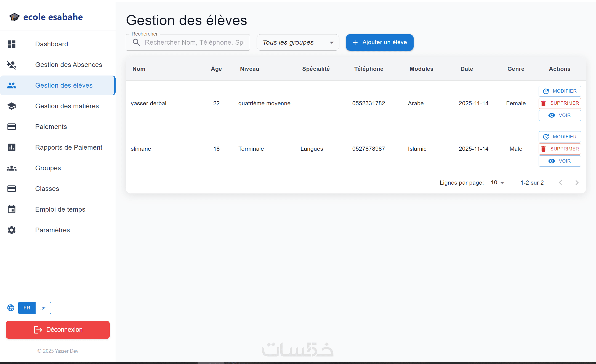This screenshot has height=364, width=596.
Task: Click the Gestion des Absences person-off icon
Action: 12,65
